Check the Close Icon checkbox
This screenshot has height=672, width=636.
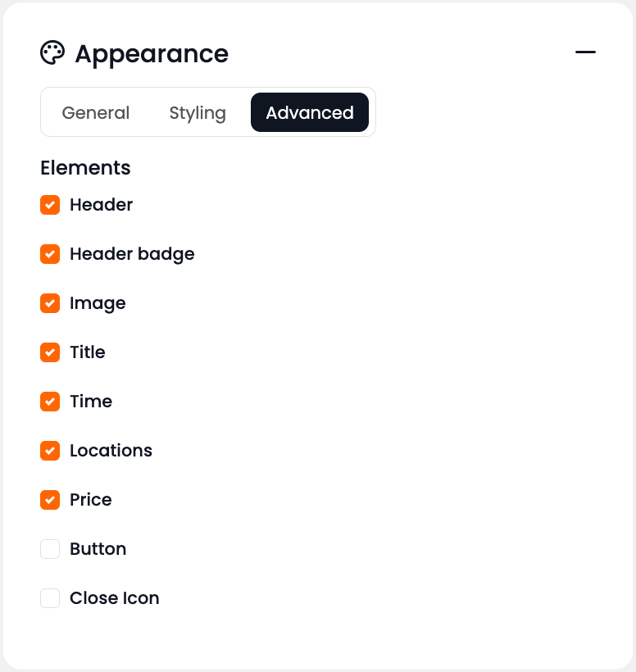(50, 598)
